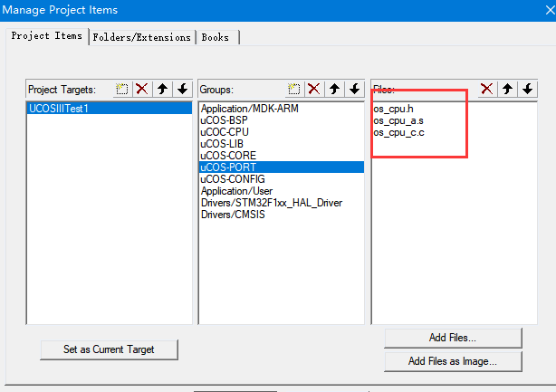This screenshot has width=556, height=392.
Task: Select the uCOS-LIB group
Action: coord(282,144)
